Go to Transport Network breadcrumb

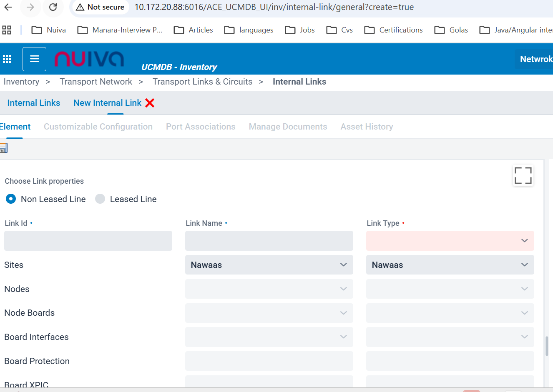96,82
